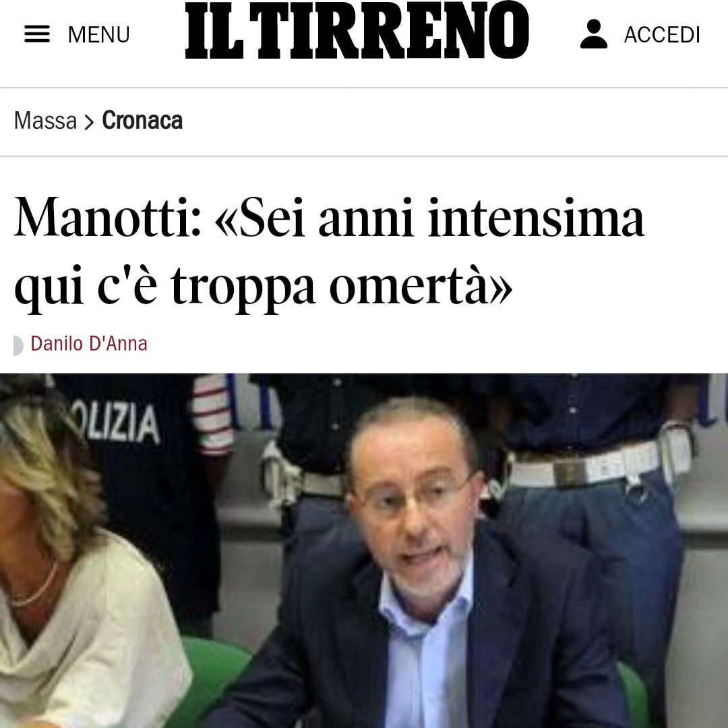Image resolution: width=728 pixels, height=728 pixels.
Task: Open the hamburger menu icon
Action: pos(37,34)
